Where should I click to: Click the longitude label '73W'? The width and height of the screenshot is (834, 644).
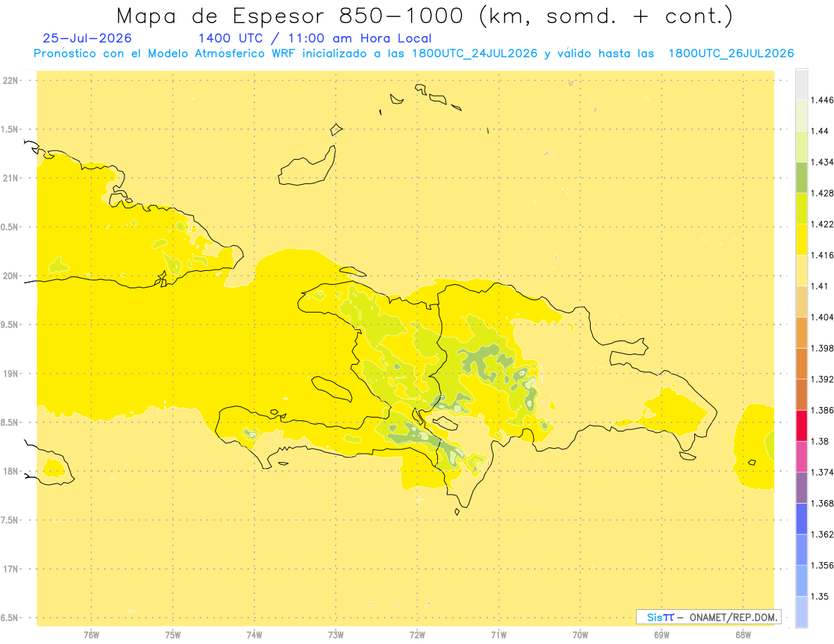336,635
